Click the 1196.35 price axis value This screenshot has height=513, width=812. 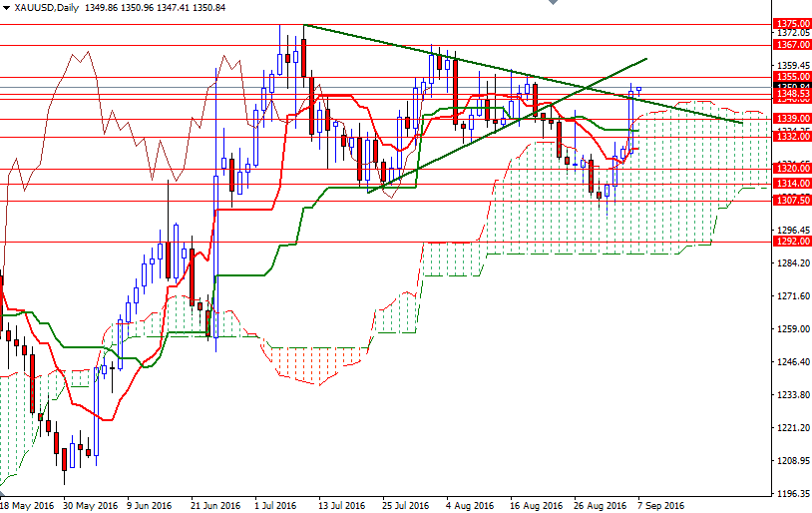pos(793,493)
